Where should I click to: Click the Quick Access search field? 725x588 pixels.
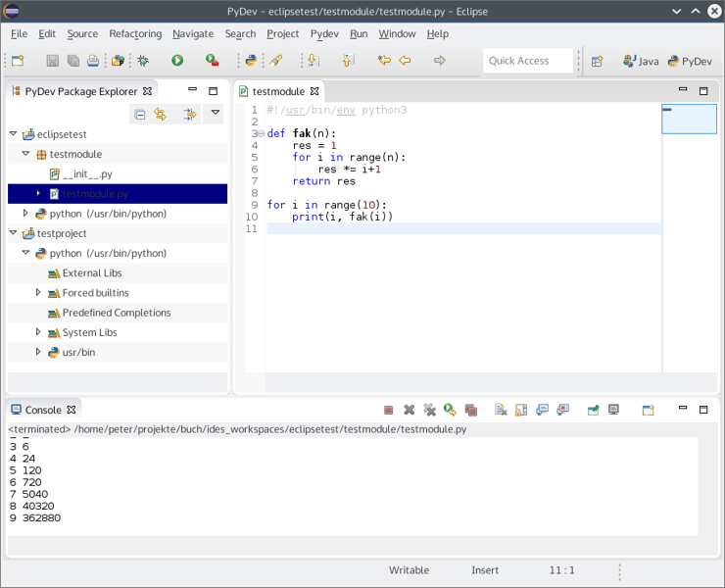(527, 61)
